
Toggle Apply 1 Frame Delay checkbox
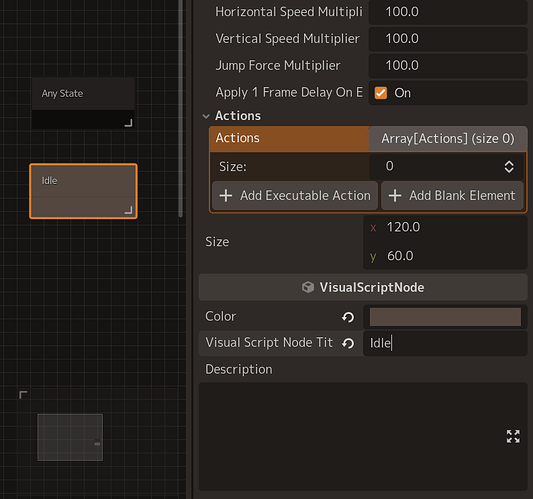[x=381, y=93]
